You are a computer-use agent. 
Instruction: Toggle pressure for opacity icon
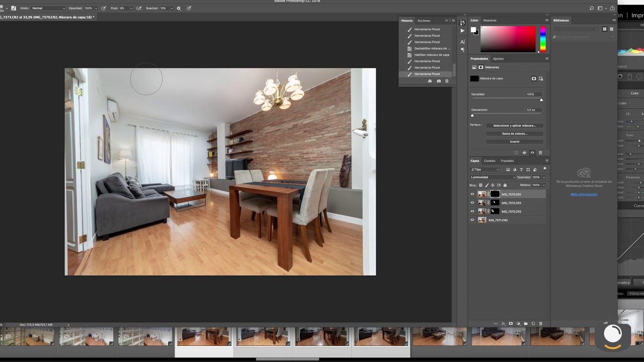104,8
